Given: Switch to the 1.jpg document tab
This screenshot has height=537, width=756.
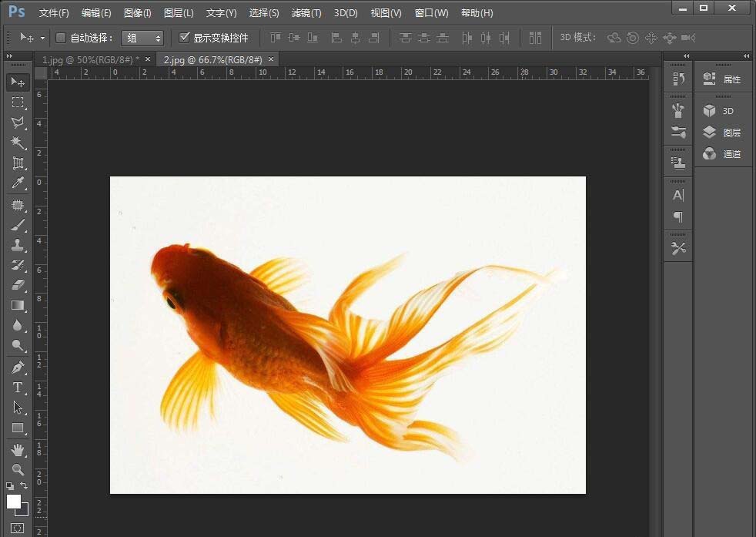Looking at the screenshot, I should [85, 59].
